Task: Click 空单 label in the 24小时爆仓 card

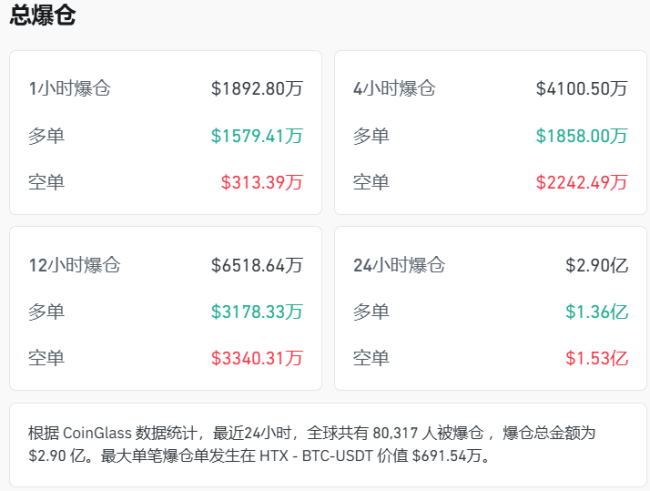Action: point(371,358)
